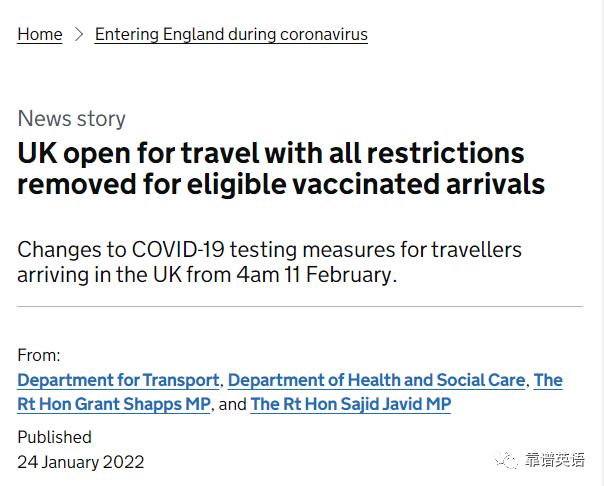Viewport: 604px width, 486px height.
Task: Click the breadcrumb chevron separator arrow
Action: tap(79, 34)
